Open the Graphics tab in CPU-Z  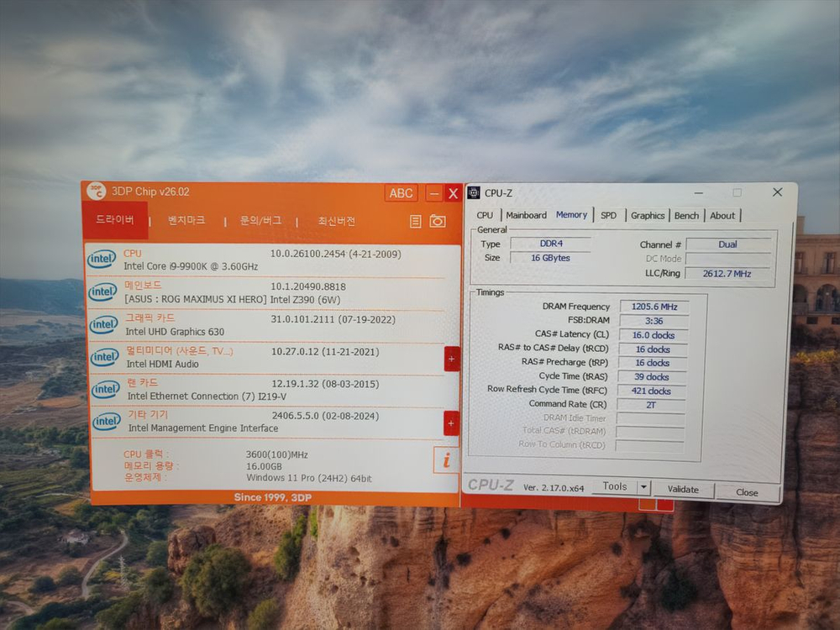tap(647, 215)
